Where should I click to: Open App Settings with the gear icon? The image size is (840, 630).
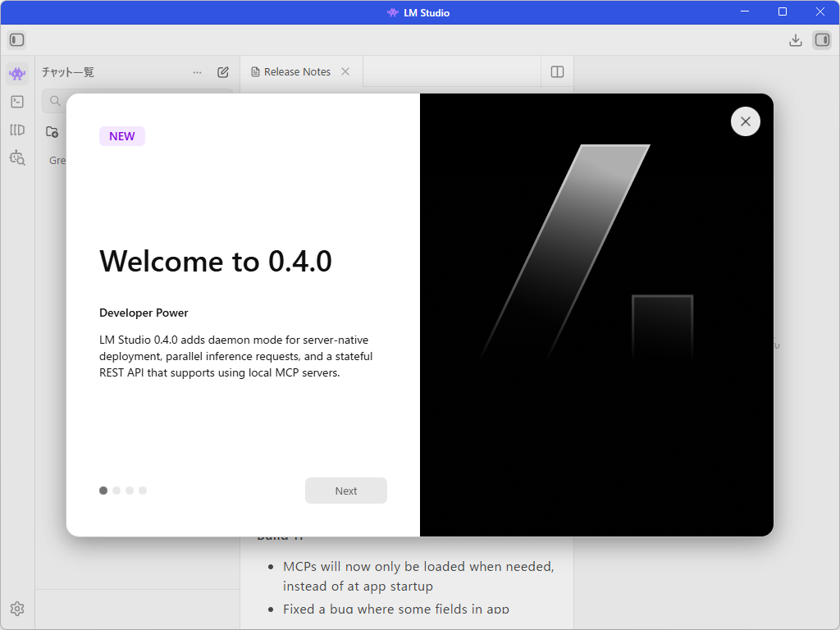click(17, 608)
